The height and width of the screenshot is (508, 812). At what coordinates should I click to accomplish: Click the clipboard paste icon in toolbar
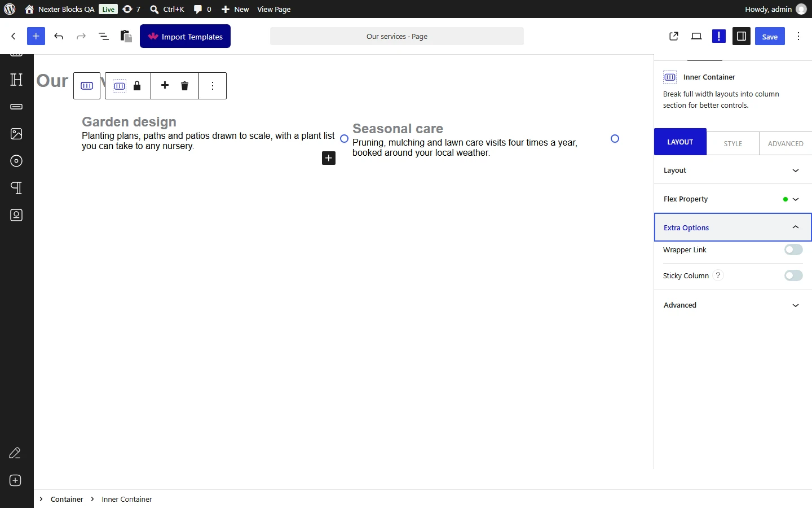click(126, 36)
